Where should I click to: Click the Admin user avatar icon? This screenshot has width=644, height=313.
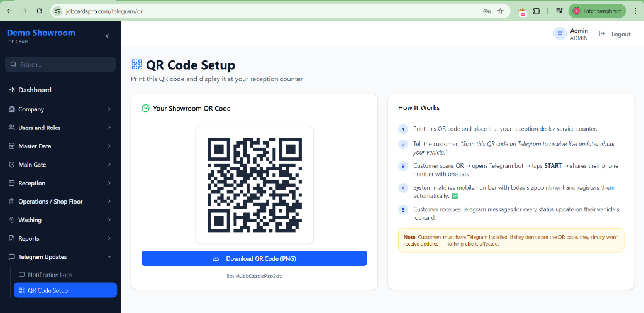click(560, 34)
